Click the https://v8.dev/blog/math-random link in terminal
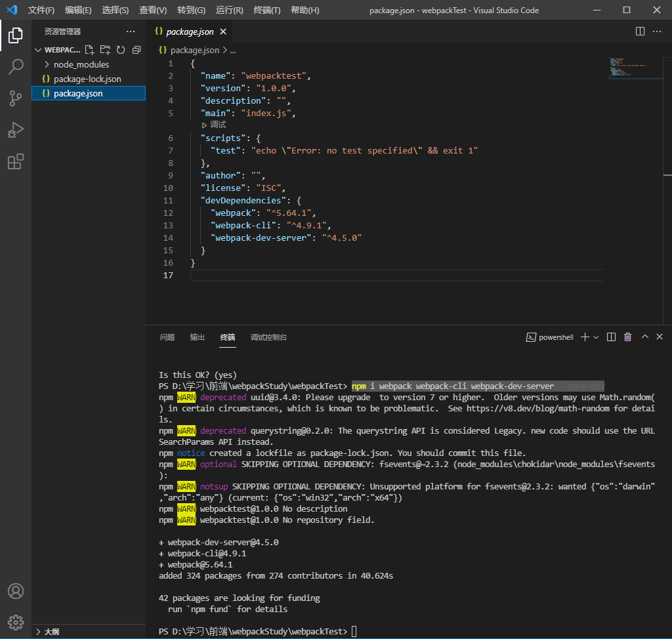The image size is (672, 639). 538,409
